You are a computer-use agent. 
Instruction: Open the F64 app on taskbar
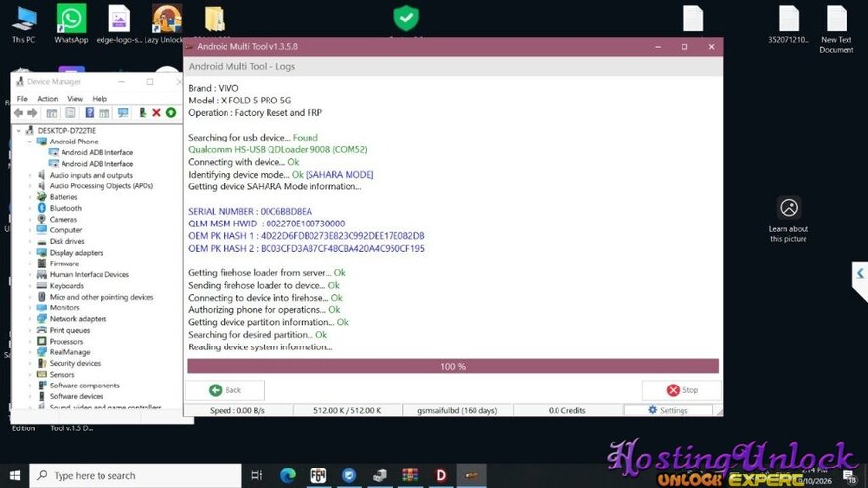318,476
